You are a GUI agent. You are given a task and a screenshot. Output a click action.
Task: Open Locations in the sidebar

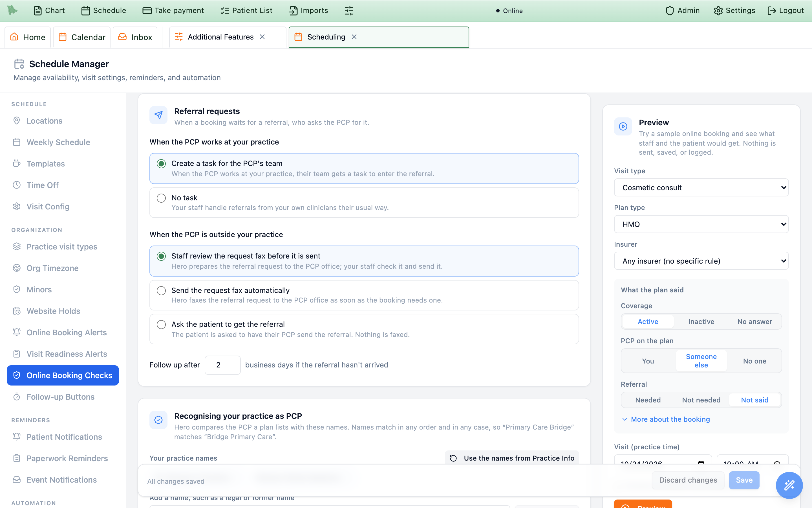[63, 121]
